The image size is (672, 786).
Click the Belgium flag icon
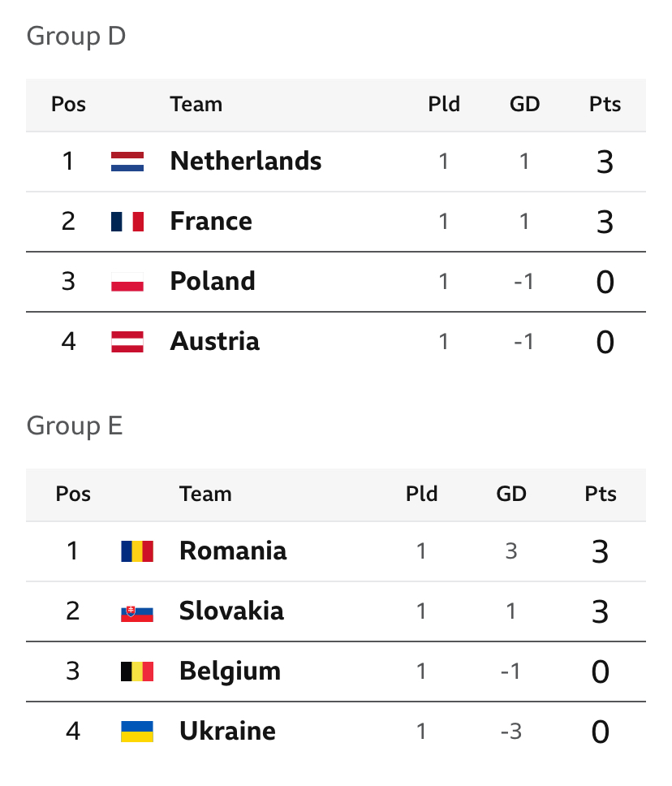point(137,672)
